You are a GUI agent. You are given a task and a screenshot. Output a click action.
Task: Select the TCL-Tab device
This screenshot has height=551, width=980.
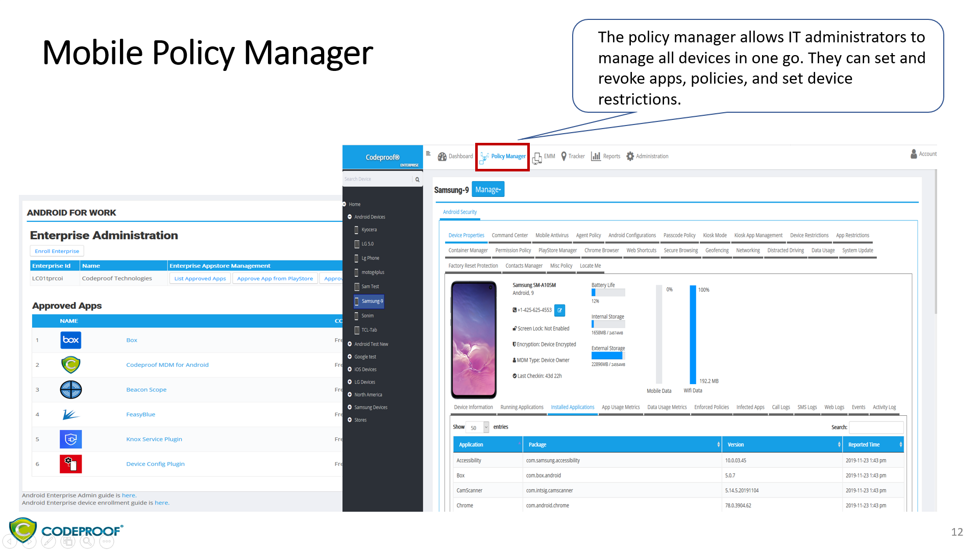[x=365, y=330]
